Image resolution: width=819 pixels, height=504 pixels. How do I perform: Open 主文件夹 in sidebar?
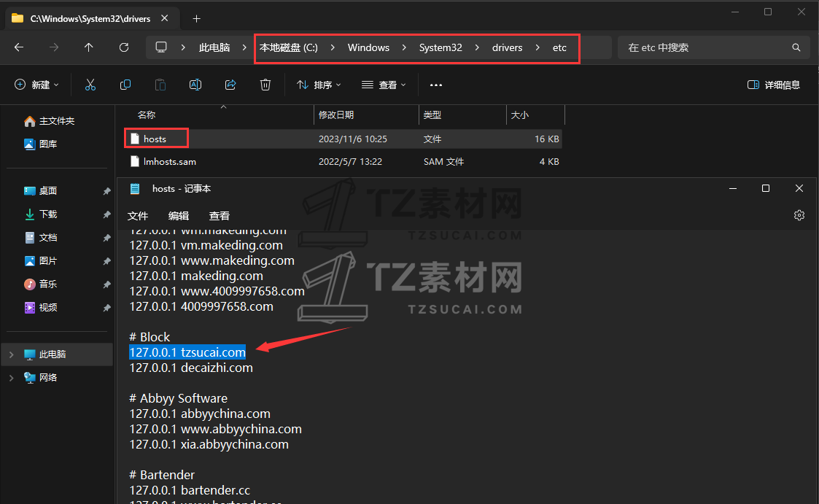[57, 121]
